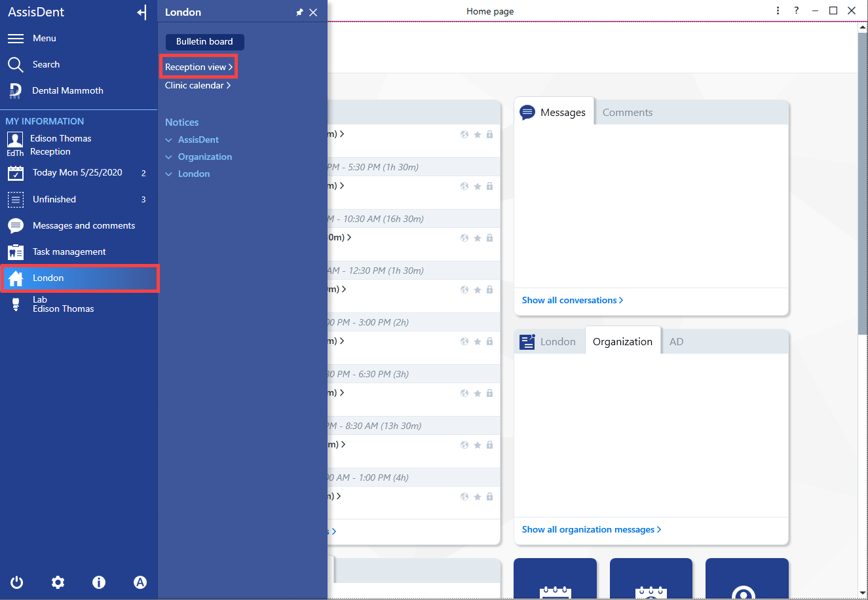Toggle the star icon on first list row
Image resolution: width=868 pixels, height=600 pixels.
478,134
